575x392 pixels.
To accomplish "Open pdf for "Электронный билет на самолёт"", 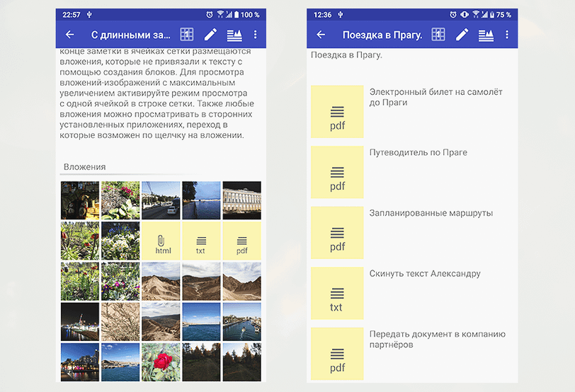I will tap(337, 112).
